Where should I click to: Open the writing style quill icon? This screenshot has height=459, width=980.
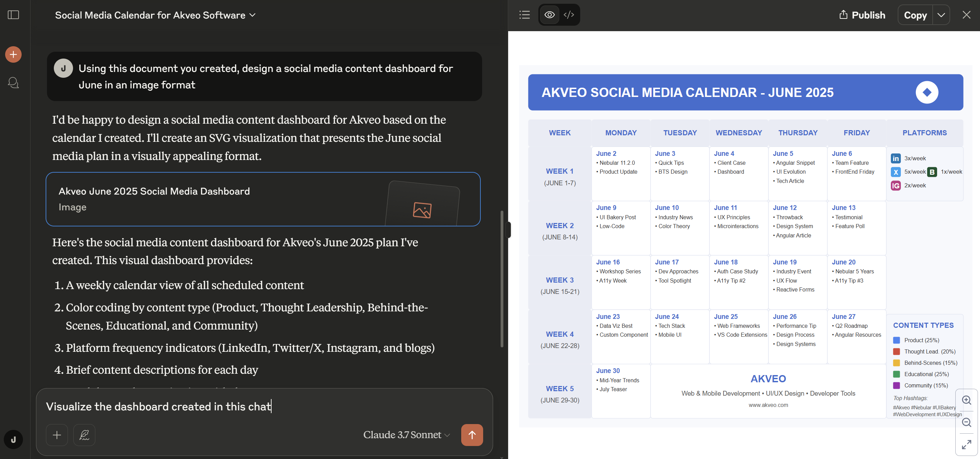(84, 435)
